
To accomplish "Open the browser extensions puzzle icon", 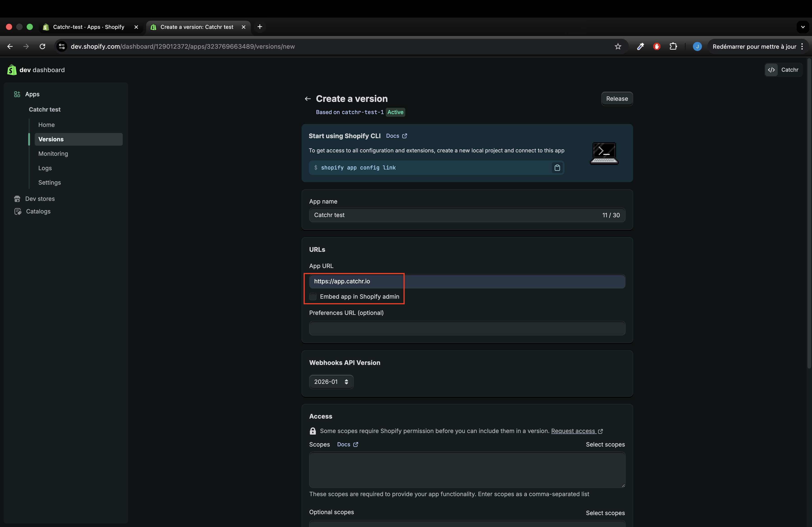I will tap(673, 47).
